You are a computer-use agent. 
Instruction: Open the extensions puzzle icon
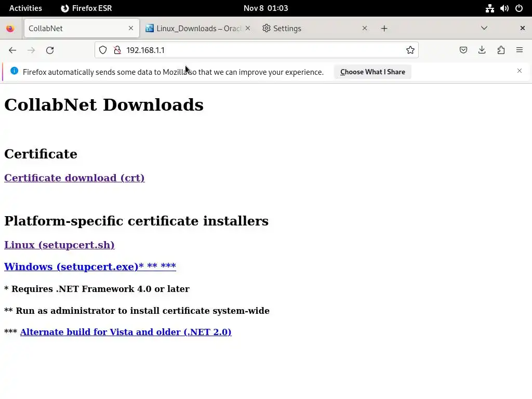(x=501, y=50)
